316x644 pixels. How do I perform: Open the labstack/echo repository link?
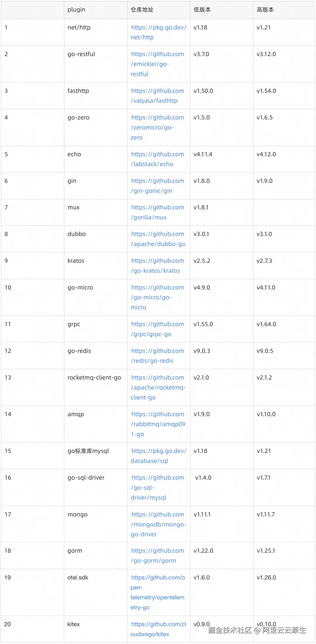157,159
